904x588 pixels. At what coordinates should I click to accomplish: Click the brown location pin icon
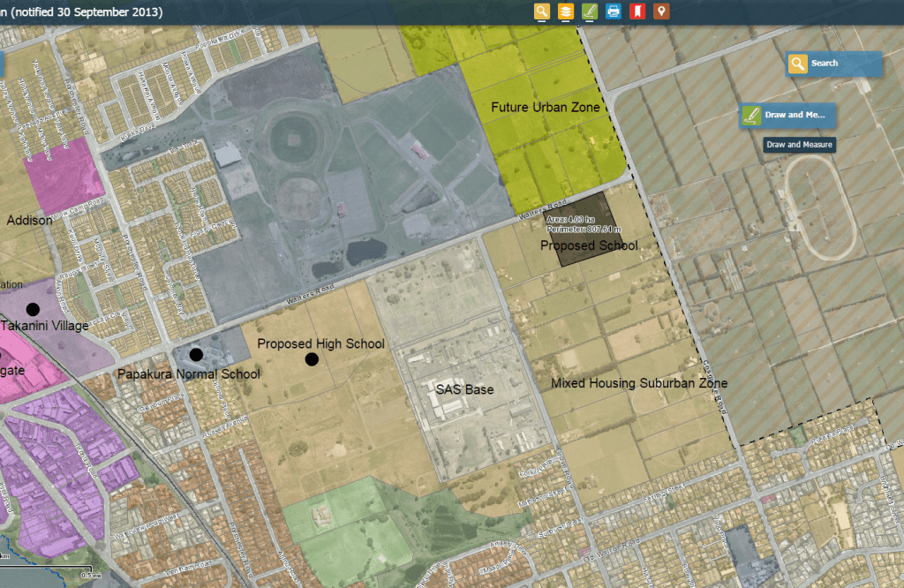click(x=660, y=11)
